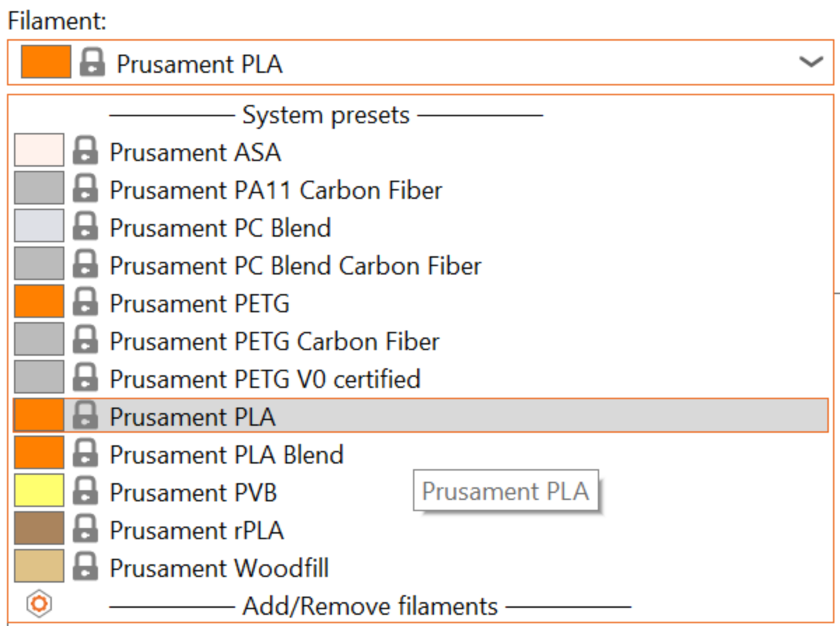This screenshot has width=840, height=626.
Task: Click the orange swatch in the Filament box
Action: coord(46,62)
